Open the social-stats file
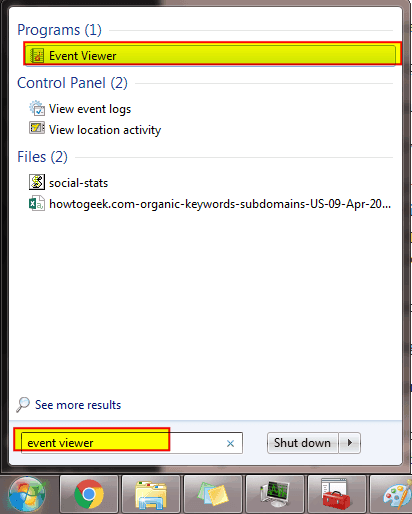 pyautogui.click(x=78, y=183)
